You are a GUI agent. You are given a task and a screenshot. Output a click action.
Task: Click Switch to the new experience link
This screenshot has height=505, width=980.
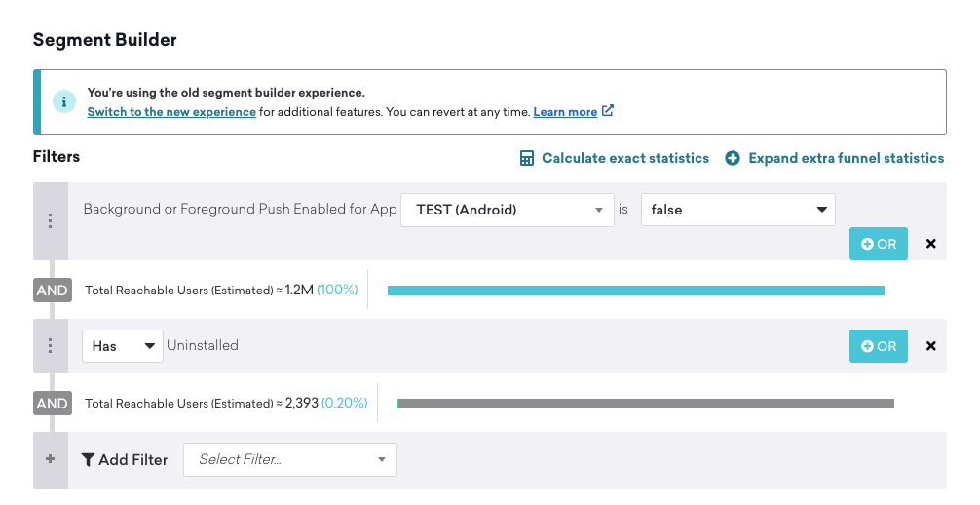[x=171, y=112]
